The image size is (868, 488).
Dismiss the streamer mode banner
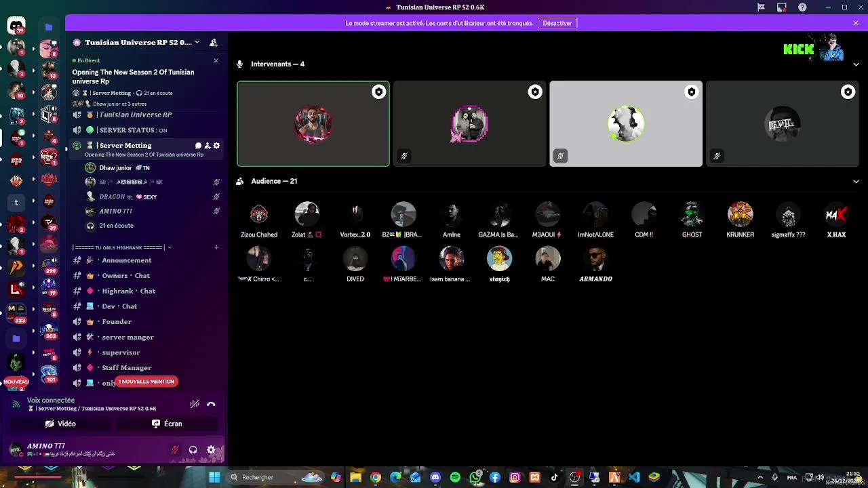(x=856, y=23)
